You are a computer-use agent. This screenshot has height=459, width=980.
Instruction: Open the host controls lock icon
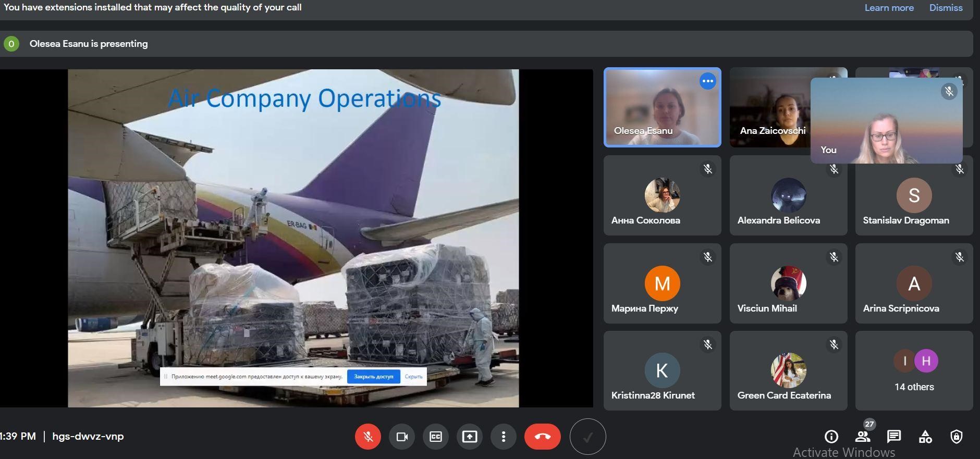point(957,437)
